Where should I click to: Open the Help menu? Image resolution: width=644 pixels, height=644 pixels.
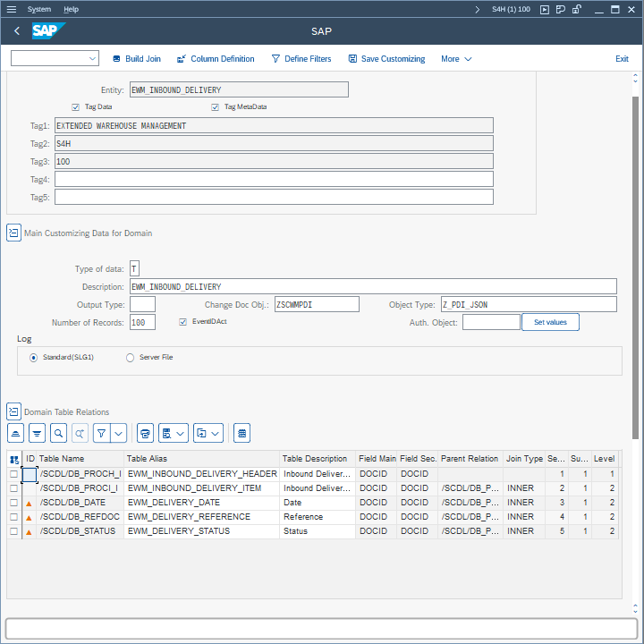pos(72,9)
